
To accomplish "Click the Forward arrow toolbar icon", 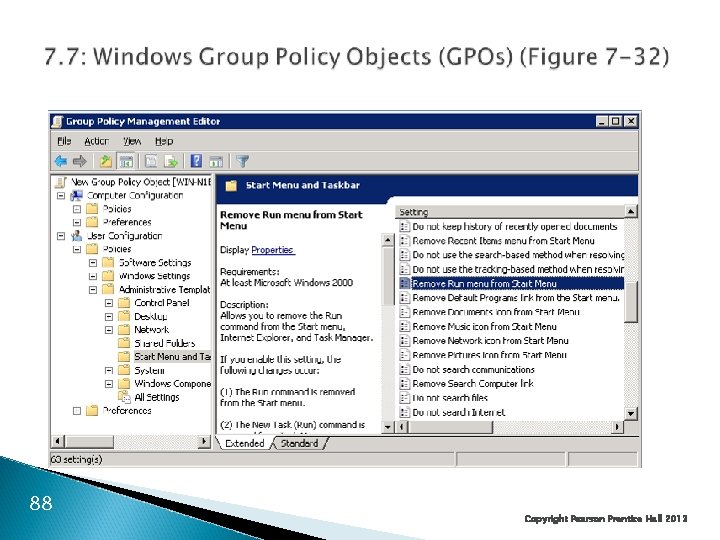I will [x=80, y=161].
